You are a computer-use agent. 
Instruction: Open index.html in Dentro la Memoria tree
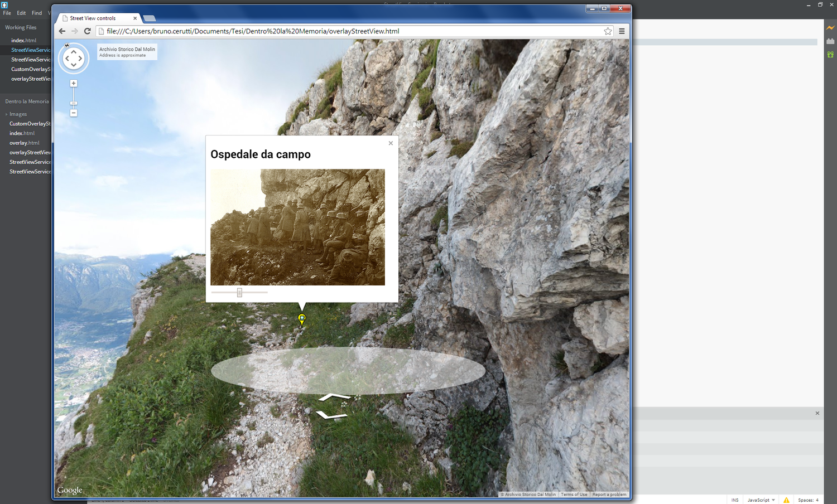coord(22,133)
